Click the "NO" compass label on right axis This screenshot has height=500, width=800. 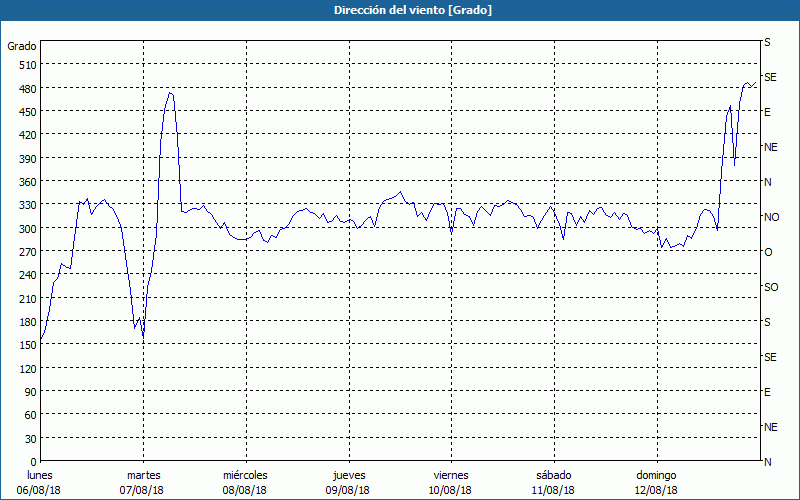click(772, 217)
